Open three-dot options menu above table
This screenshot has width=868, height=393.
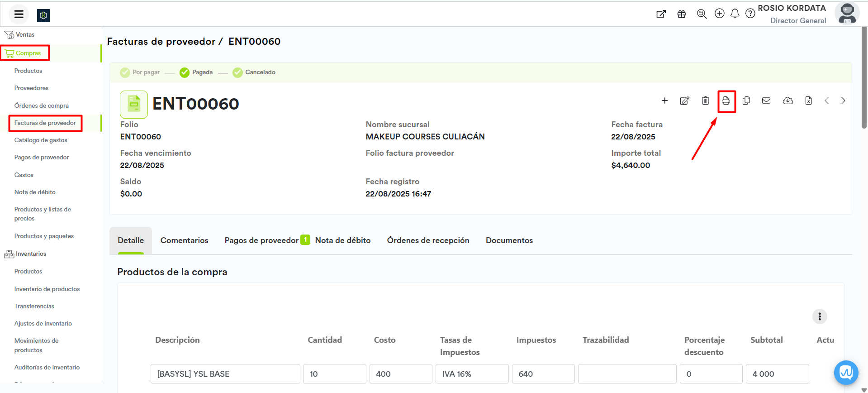(819, 316)
